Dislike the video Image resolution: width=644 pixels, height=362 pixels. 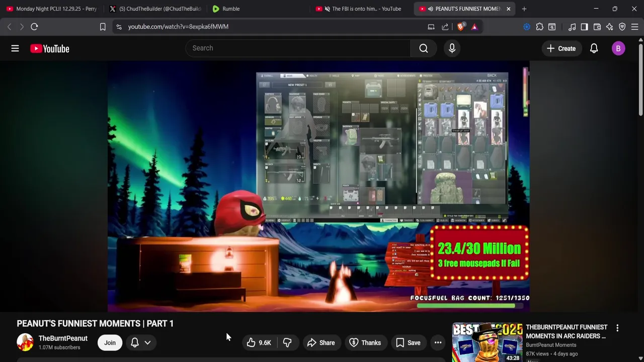tap(287, 343)
